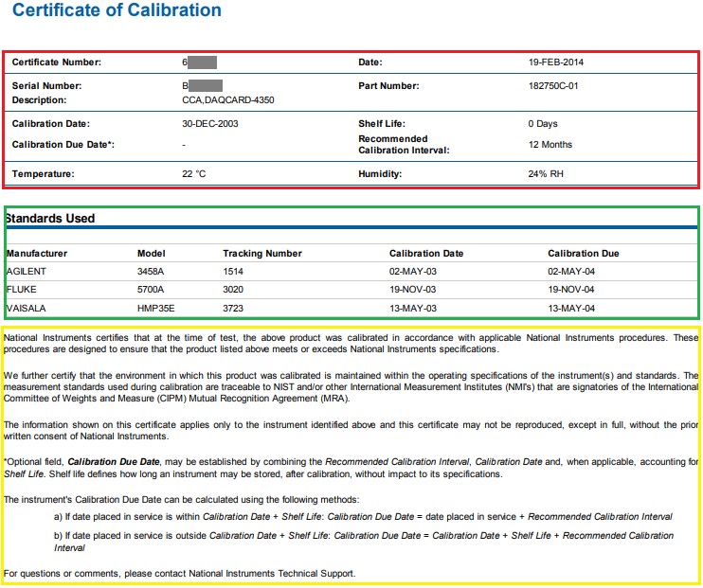
Task: Click temperature value '22 °C'
Action: coord(193,174)
